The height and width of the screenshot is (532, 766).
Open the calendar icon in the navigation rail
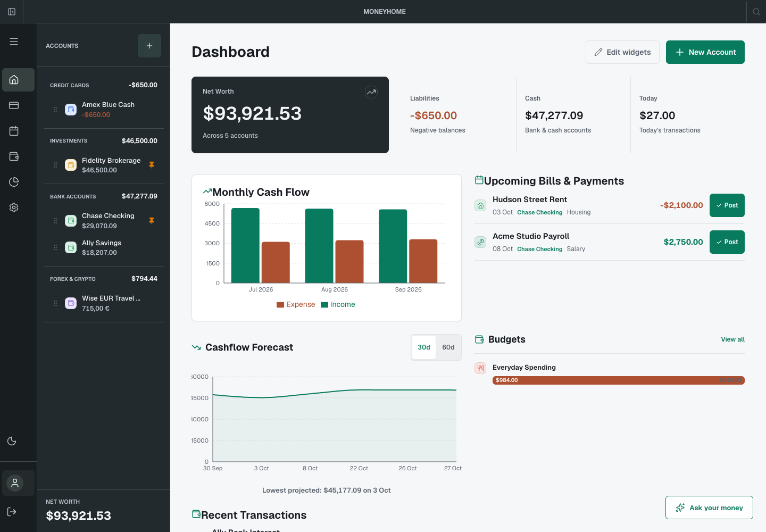click(x=14, y=131)
